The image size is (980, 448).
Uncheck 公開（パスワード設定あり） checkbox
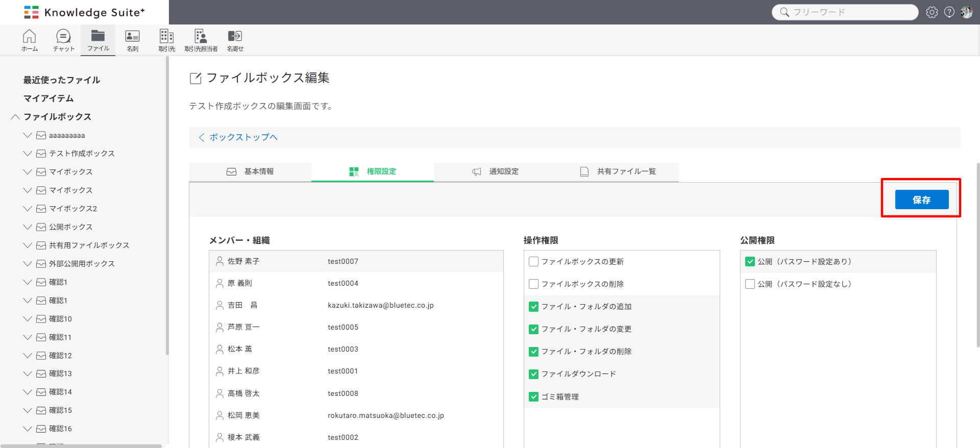point(750,262)
